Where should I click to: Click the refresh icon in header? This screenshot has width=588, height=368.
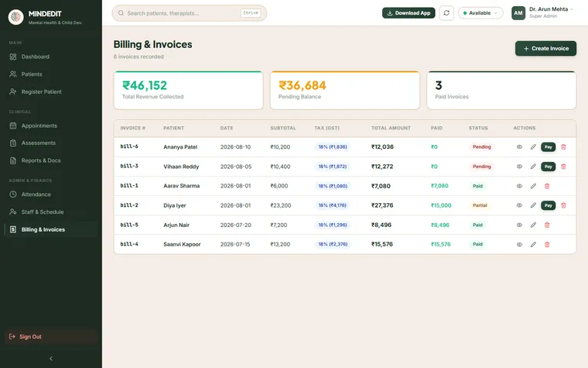tap(446, 12)
